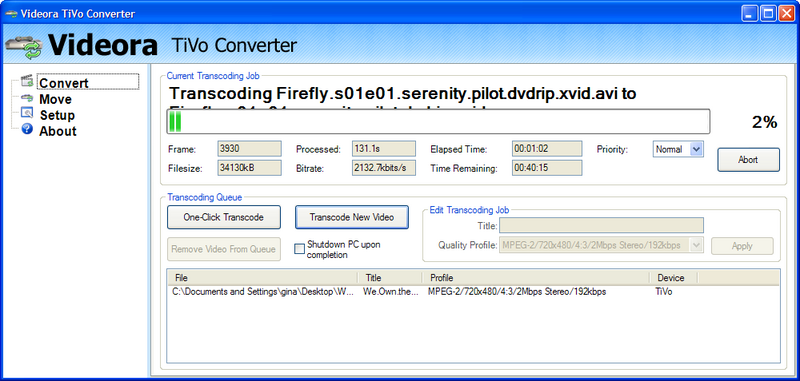Click the About question-mark icon
This screenshot has height=381, width=800.
(x=27, y=130)
